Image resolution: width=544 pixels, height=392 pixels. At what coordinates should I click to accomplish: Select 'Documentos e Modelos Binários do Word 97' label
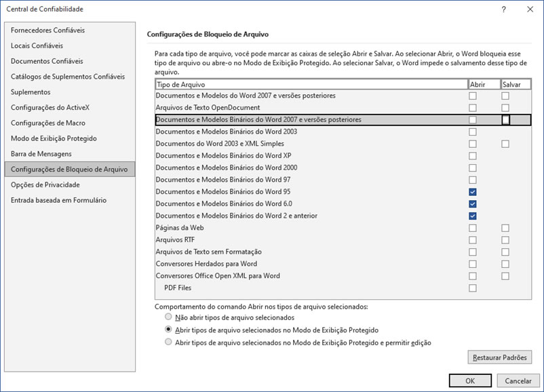point(223,180)
